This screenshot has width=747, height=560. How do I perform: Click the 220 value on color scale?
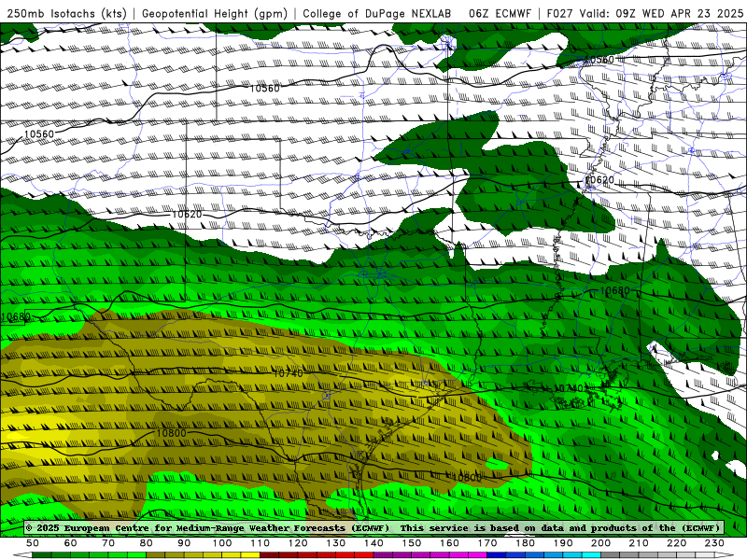pos(676,543)
